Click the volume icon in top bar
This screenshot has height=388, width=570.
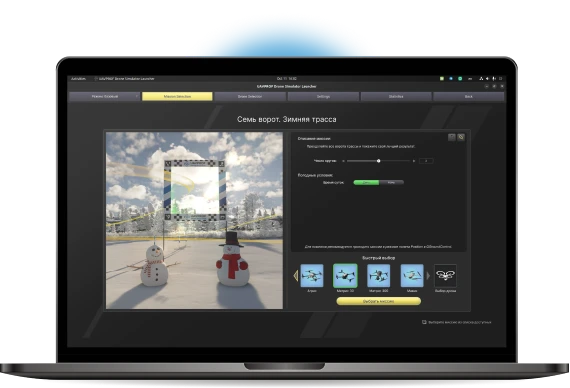(x=487, y=79)
